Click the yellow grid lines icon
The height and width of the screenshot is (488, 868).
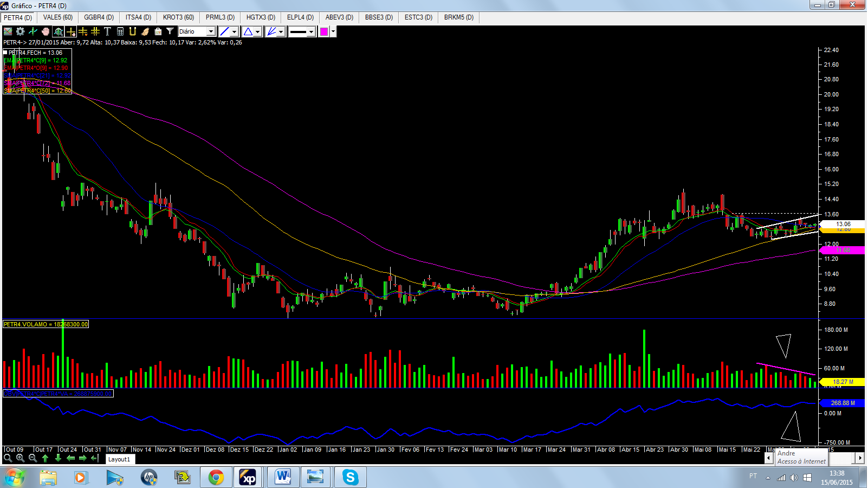[x=95, y=31]
